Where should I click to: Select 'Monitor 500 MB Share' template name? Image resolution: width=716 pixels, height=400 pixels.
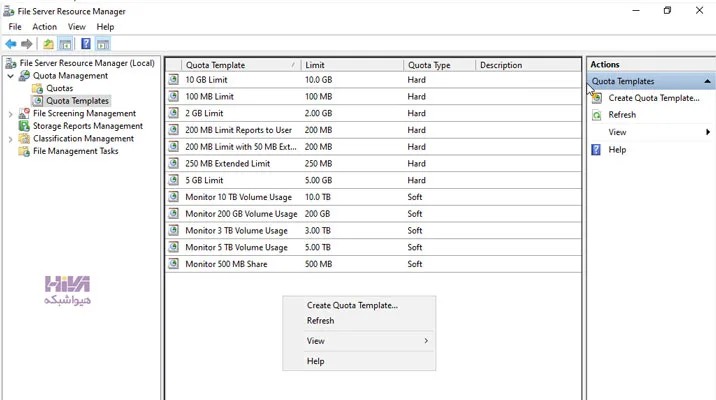coord(226,263)
